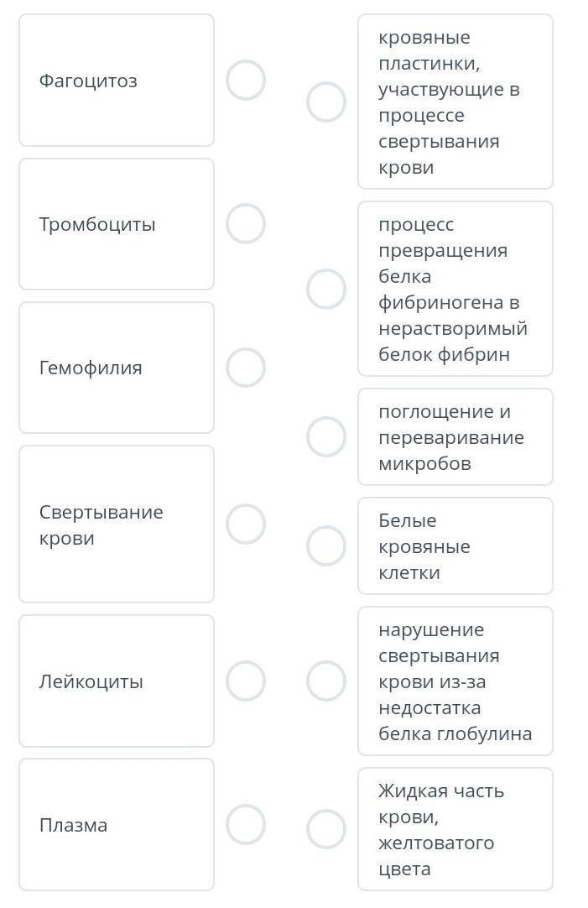Select the circle next to Фагоцитоз
The width and height of the screenshot is (588, 908).
(246, 80)
